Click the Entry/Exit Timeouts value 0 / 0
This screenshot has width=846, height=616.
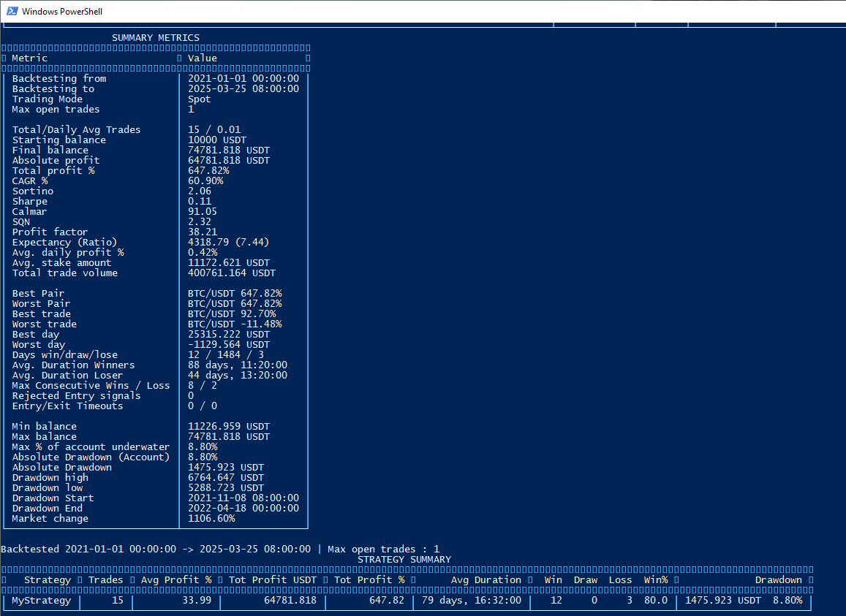(x=203, y=407)
